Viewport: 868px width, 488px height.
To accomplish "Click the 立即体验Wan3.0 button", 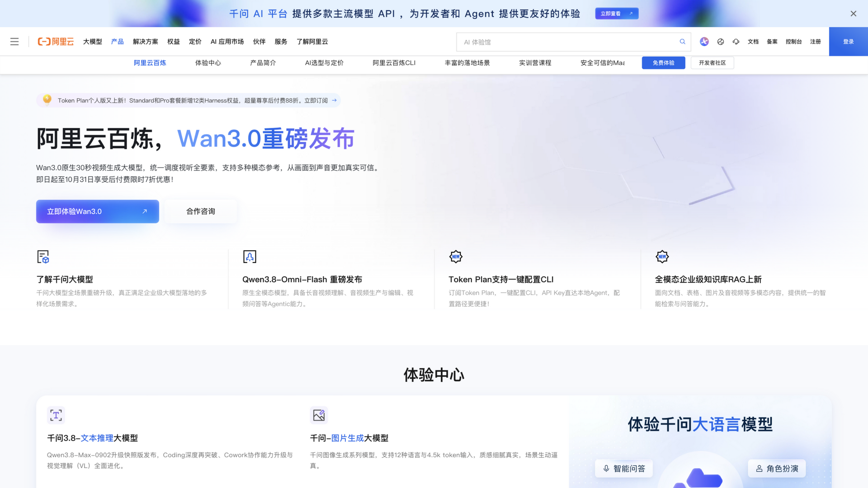I will tap(98, 211).
